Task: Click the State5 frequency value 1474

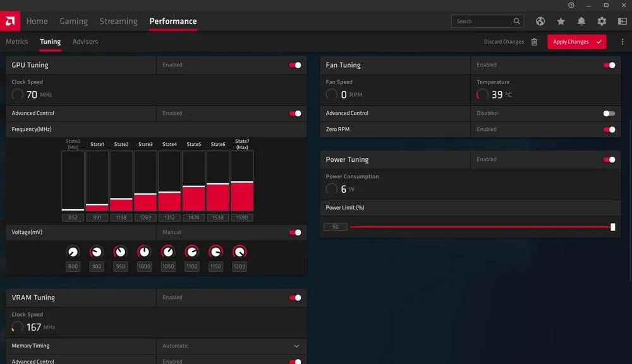Action: coord(193,217)
